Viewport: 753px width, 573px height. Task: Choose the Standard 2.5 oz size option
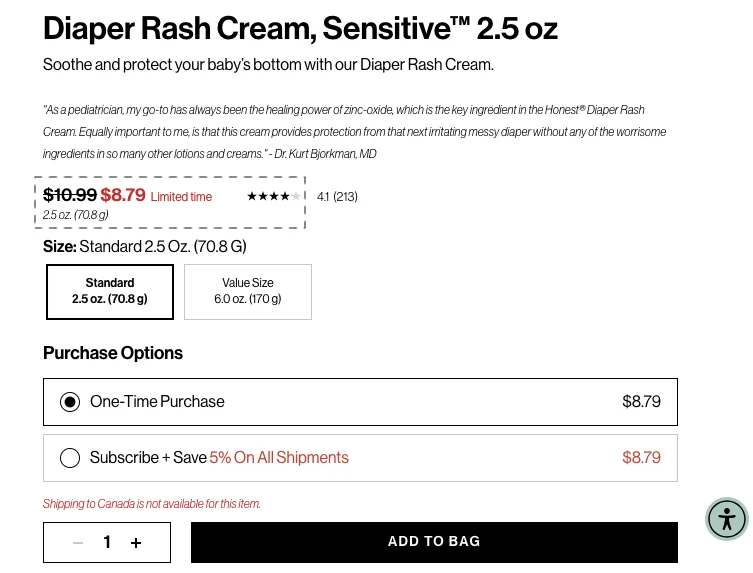110,291
